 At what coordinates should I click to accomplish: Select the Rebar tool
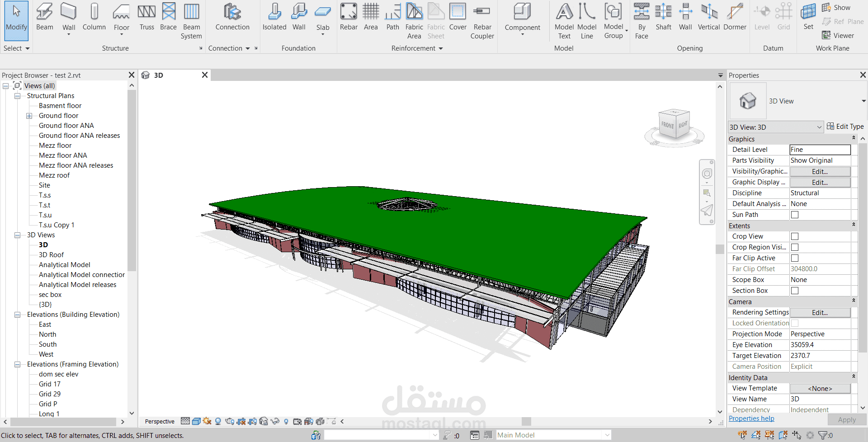coord(349,17)
